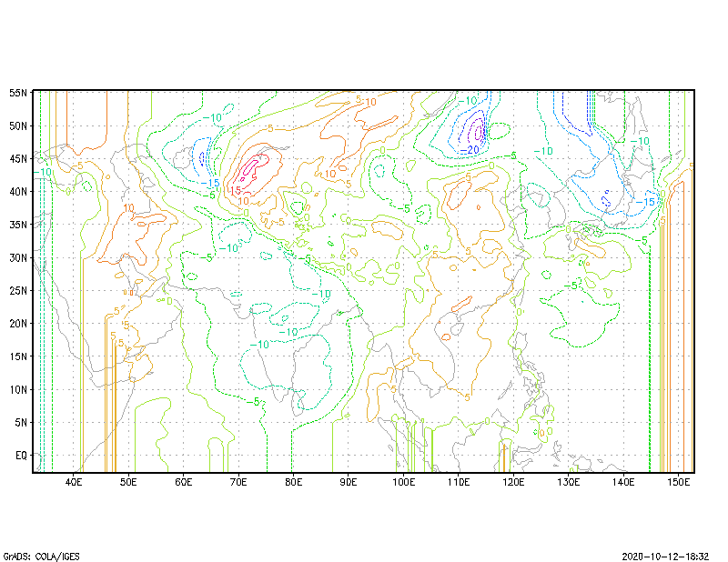Select the 110E longitude label
This screenshot has width=728, height=562.
tap(459, 482)
